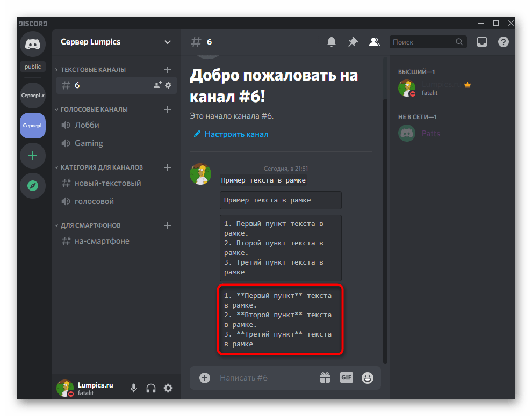Collapse the ДЛЯ СМАРТФОНОВ category
Image resolution: width=532 pixels, height=416 pixels.
click(x=88, y=225)
